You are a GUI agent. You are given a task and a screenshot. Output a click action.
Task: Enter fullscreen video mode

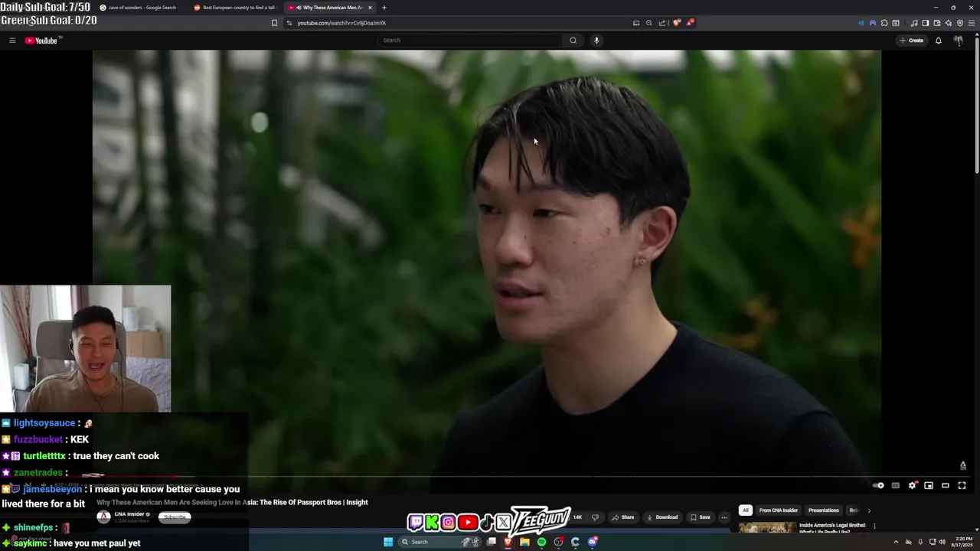(x=962, y=485)
